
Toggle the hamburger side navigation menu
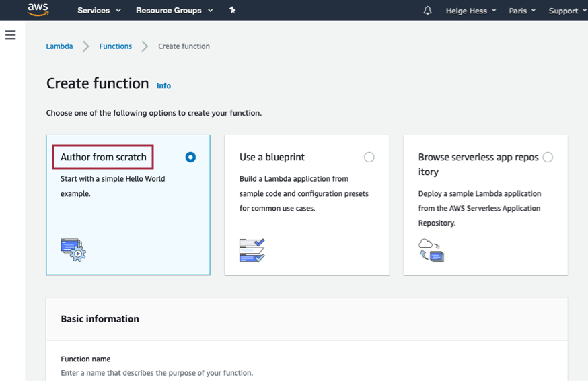(x=11, y=35)
